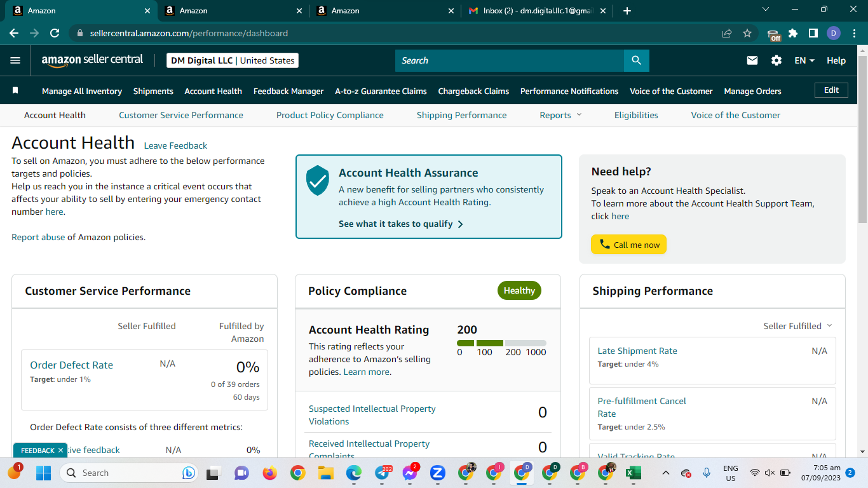Click the magnifier search button

[x=636, y=60]
